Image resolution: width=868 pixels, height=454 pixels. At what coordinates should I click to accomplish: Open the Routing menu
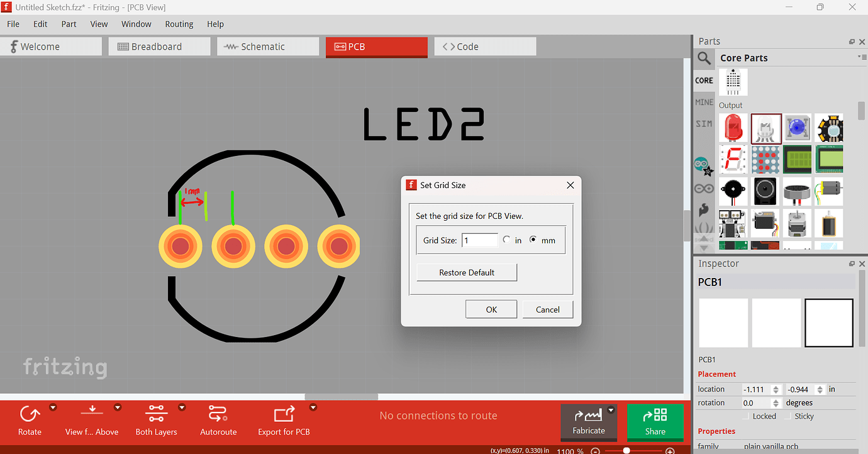coord(179,24)
